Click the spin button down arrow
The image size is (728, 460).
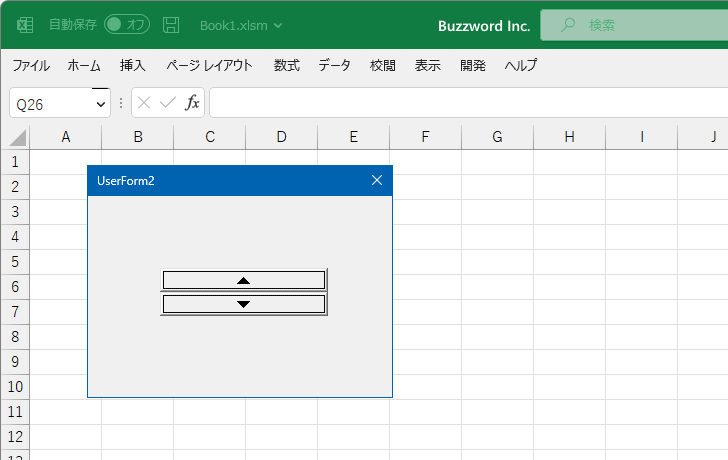(x=244, y=304)
